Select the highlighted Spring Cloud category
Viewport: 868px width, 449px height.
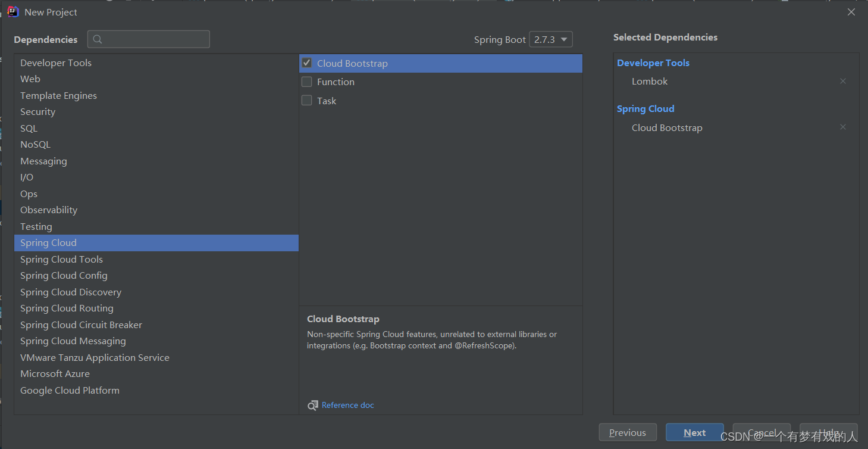[156, 242]
